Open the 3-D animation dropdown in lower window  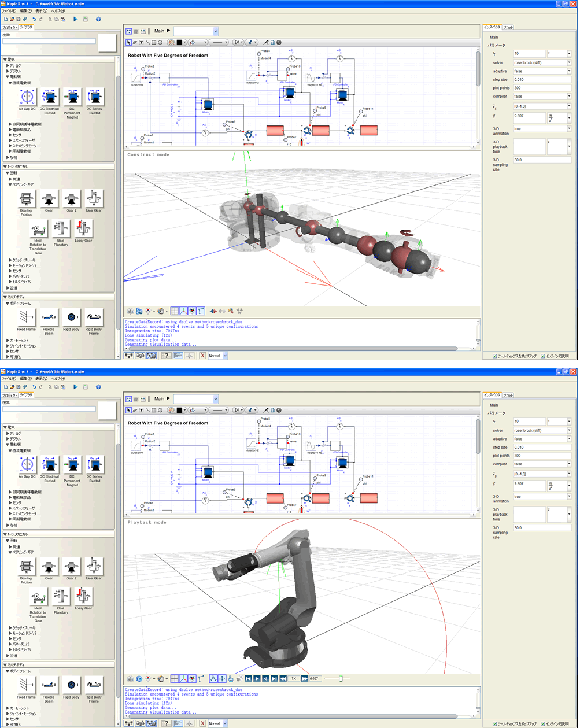click(x=569, y=496)
